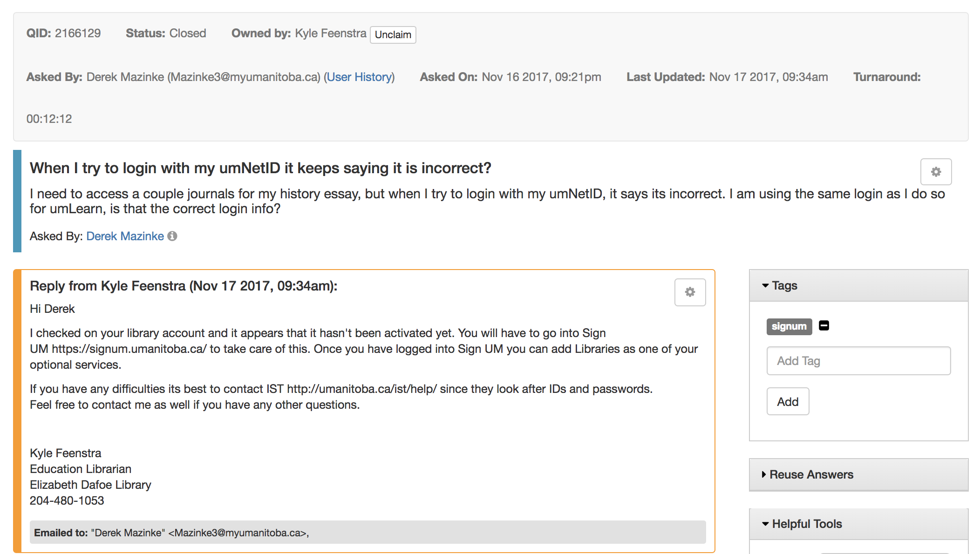Click the question title heading
This screenshot has height=554, width=980.
(260, 168)
